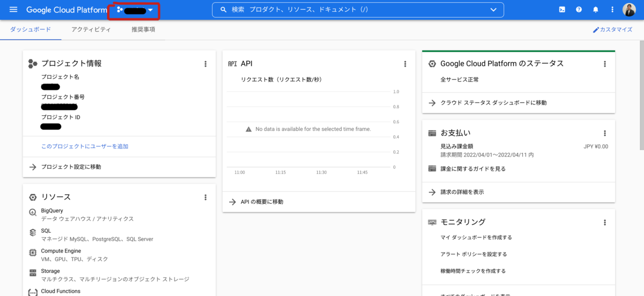Expand the search bar dropdown chevron

[x=494, y=10]
